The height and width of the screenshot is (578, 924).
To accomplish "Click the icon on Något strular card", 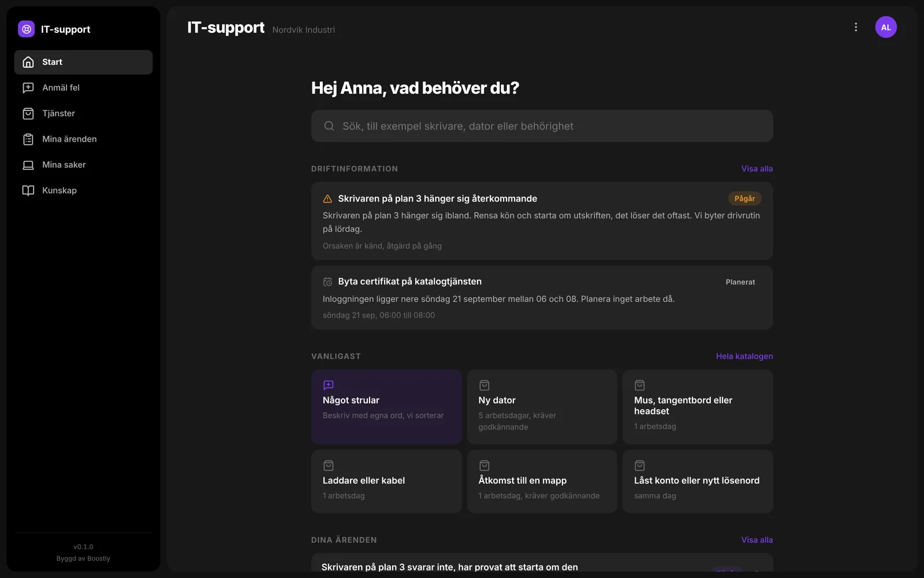I will 329,385.
